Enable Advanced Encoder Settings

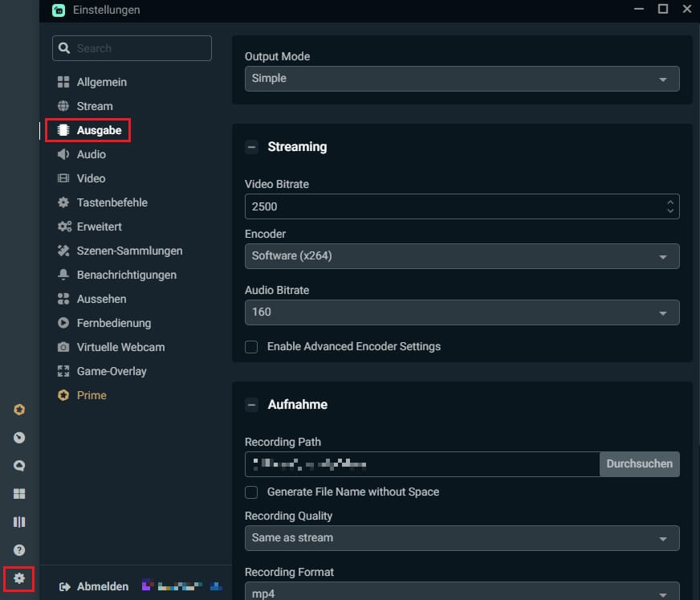click(251, 346)
